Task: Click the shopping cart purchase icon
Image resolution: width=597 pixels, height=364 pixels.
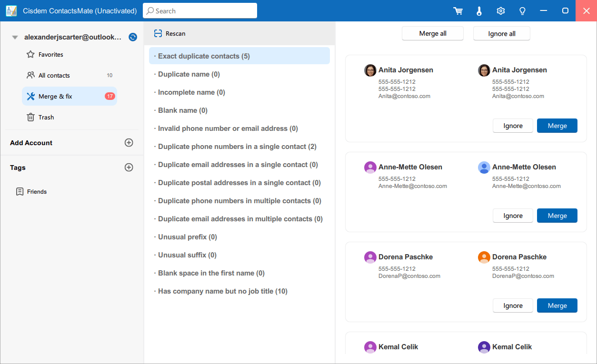Action: 458,11
